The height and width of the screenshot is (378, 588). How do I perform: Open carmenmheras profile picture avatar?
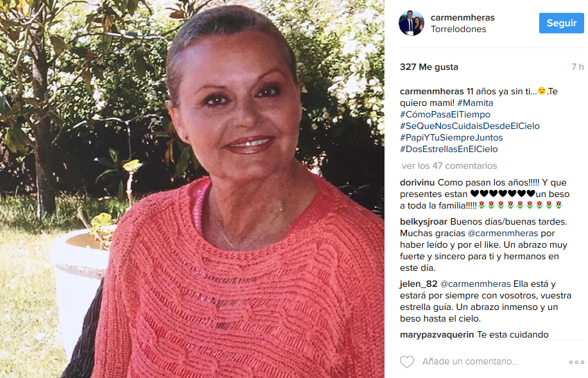point(411,23)
